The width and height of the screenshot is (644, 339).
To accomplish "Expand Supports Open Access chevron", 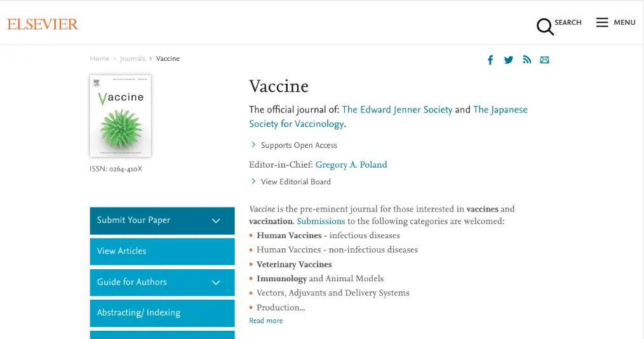I will coord(253,145).
